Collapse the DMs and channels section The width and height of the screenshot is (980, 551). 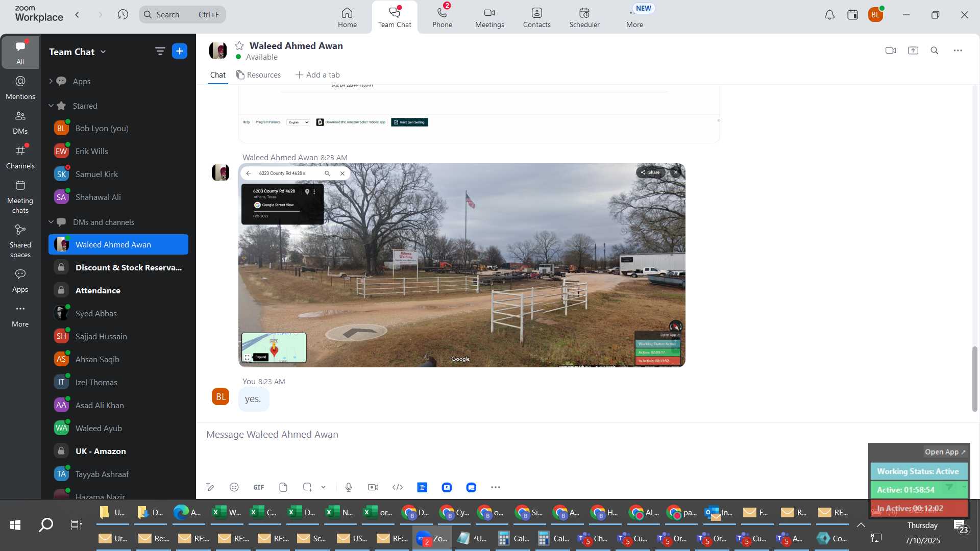pyautogui.click(x=51, y=222)
